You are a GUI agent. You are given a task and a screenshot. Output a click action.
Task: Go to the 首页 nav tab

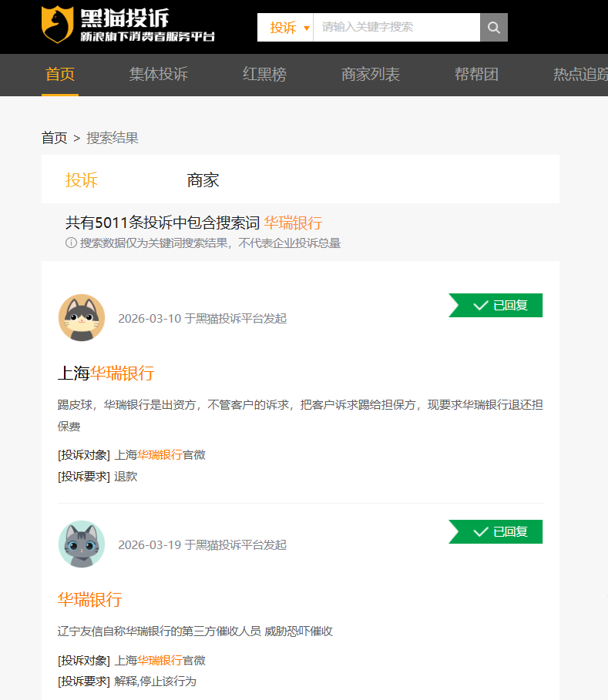(60, 75)
